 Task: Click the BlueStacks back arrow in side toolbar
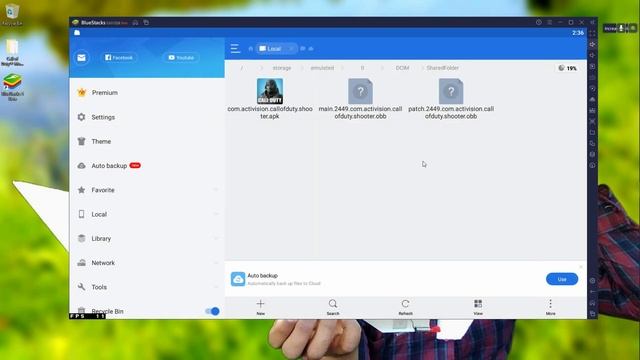pyautogui.click(x=592, y=291)
